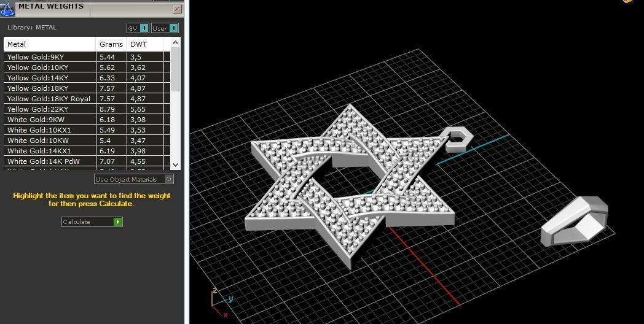The width and height of the screenshot is (644, 324).
Task: Click the 5,65 DWT value
Action: (x=138, y=109)
